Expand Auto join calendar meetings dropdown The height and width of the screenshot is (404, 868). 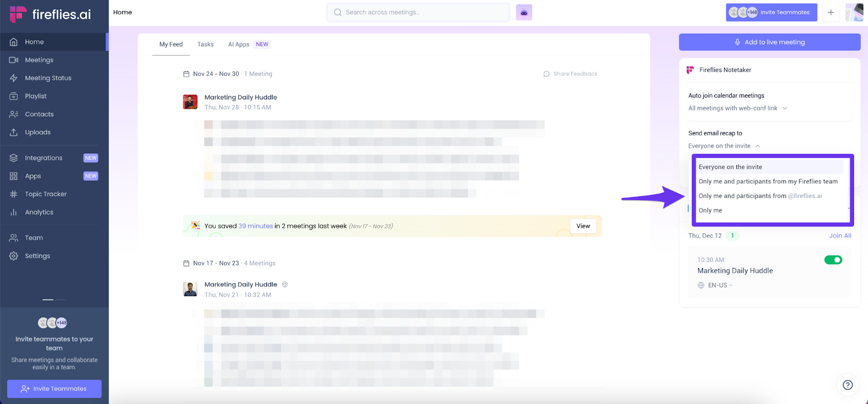(738, 108)
